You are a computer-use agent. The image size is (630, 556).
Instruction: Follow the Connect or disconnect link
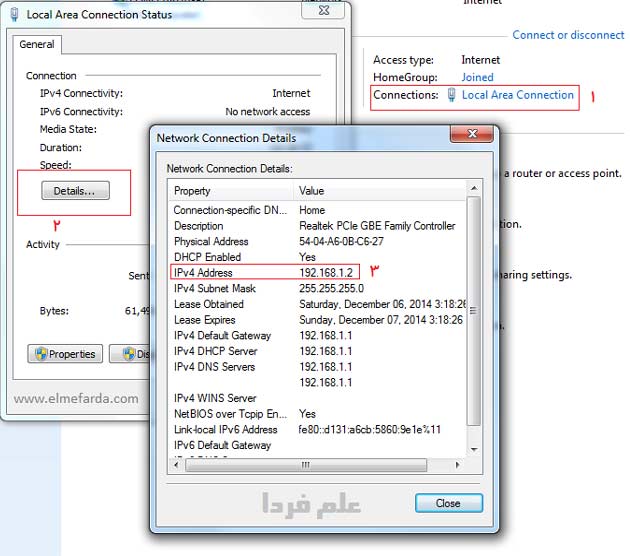pyautogui.click(x=567, y=35)
